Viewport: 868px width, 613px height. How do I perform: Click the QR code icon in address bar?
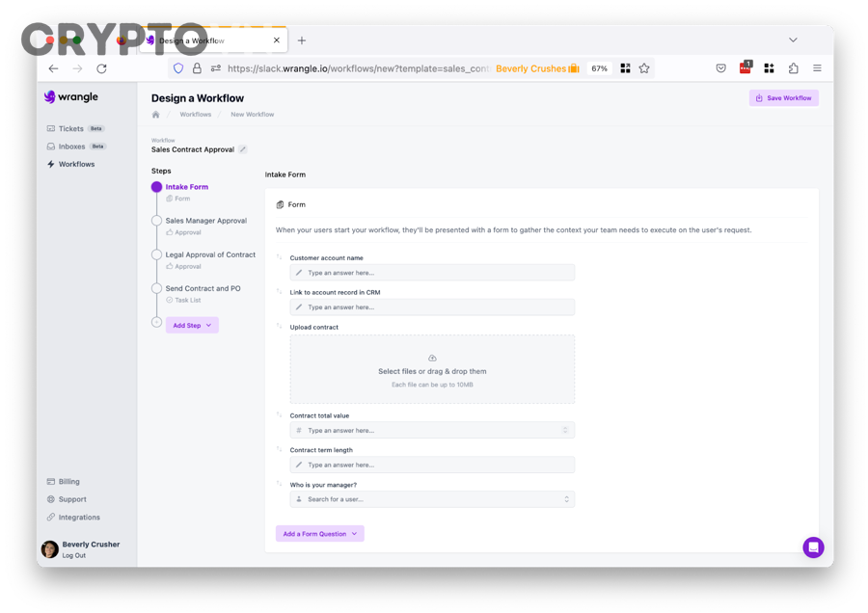click(x=625, y=68)
